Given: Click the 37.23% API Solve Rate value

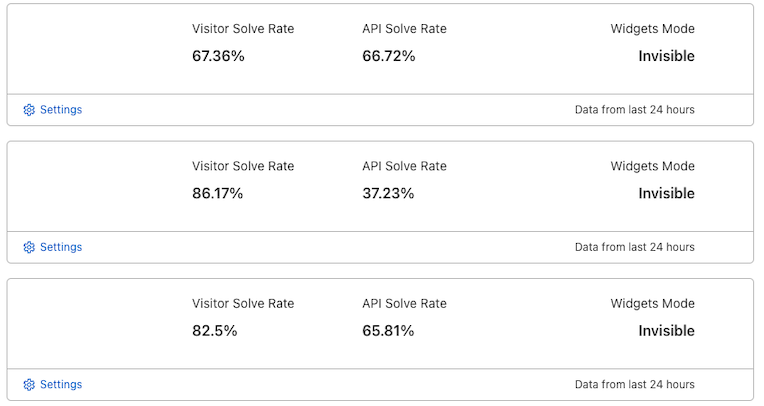Looking at the screenshot, I should point(388,193).
